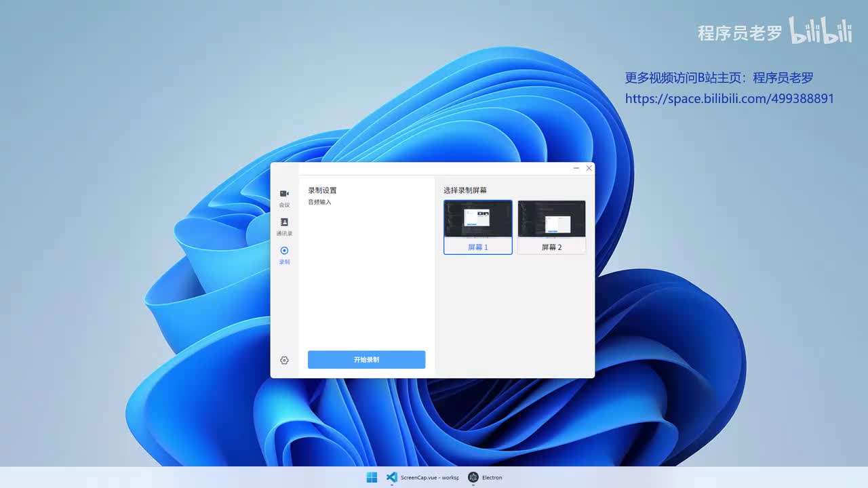Click the 录制设置 heading
This screenshot has width=868, height=488.
tap(322, 190)
